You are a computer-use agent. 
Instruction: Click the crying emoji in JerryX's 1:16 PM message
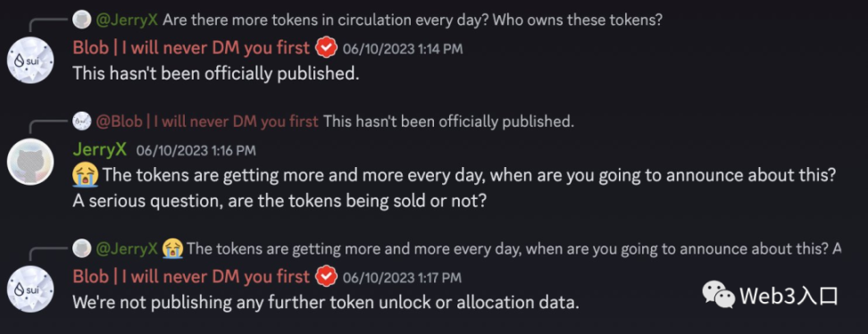[x=85, y=176]
